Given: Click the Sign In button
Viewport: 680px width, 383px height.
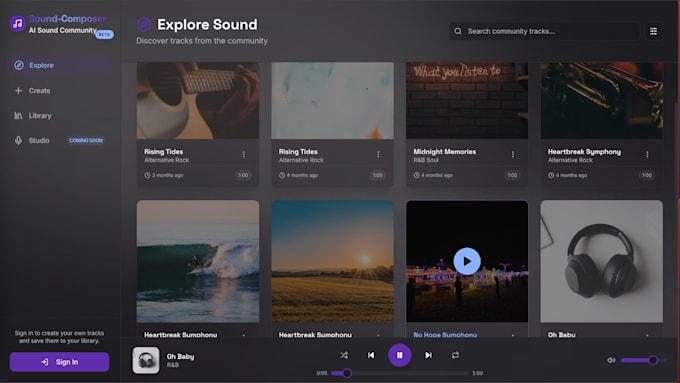Looking at the screenshot, I should click(59, 362).
